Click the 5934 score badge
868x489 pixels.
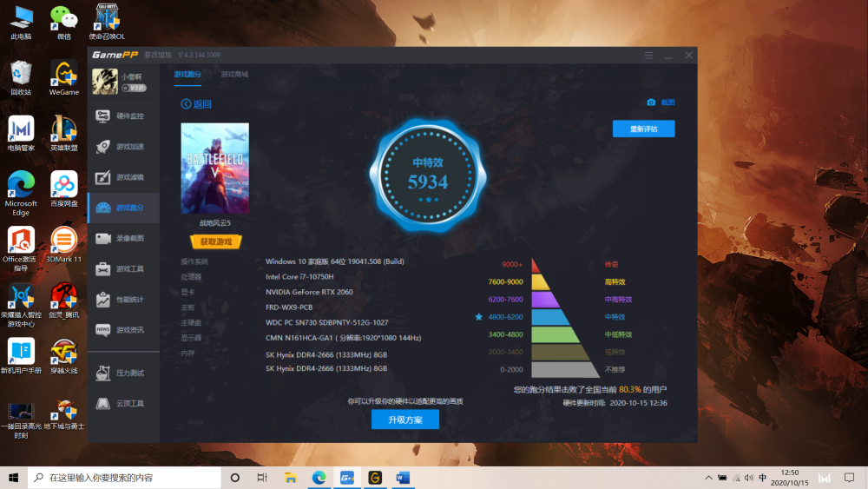(x=428, y=175)
